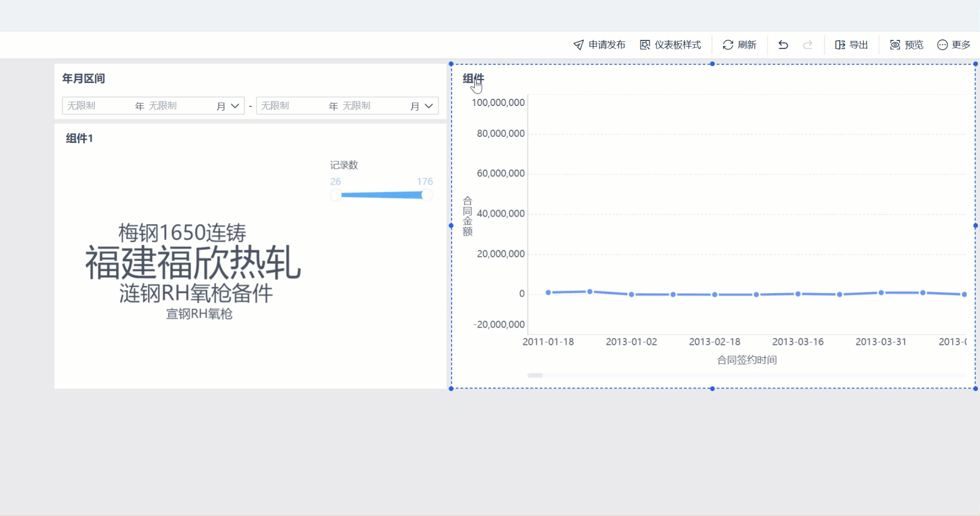Click the 申请发布 paper-plane icon
The height and width of the screenshot is (516, 980).
tap(578, 45)
